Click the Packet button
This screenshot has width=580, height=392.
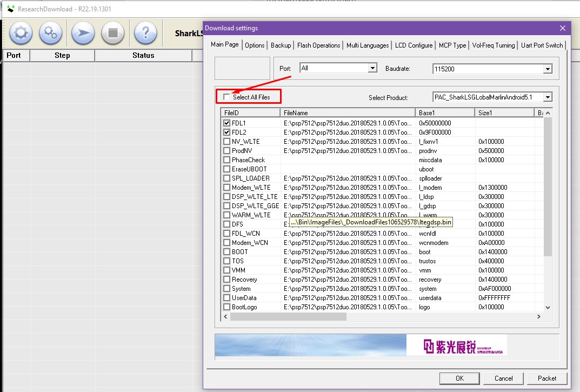(x=547, y=378)
